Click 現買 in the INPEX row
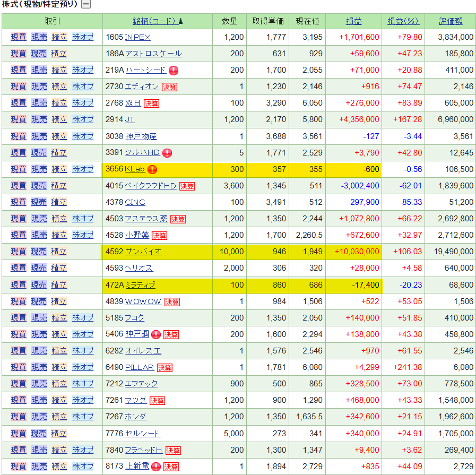This screenshot has width=476, height=475. coord(18,37)
